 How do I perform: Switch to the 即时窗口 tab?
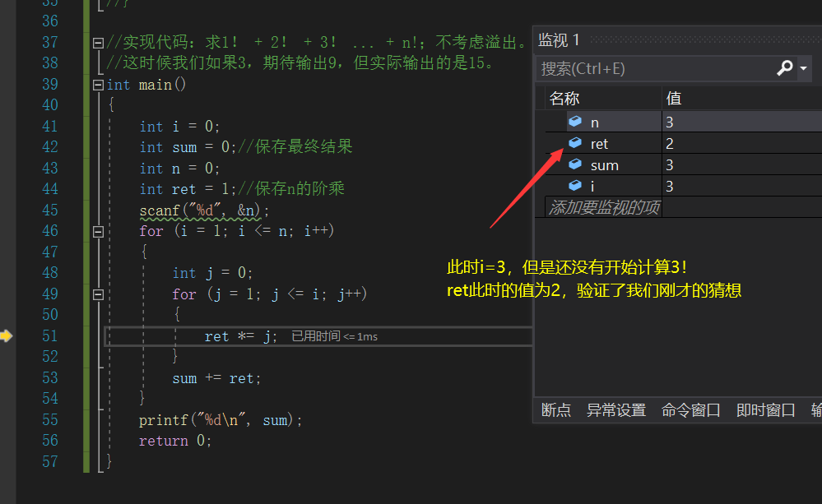coord(765,409)
